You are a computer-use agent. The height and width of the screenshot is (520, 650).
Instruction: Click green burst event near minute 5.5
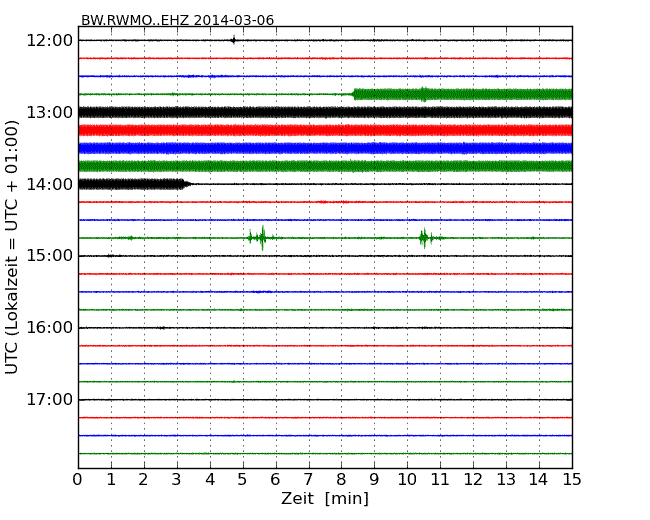point(261,238)
